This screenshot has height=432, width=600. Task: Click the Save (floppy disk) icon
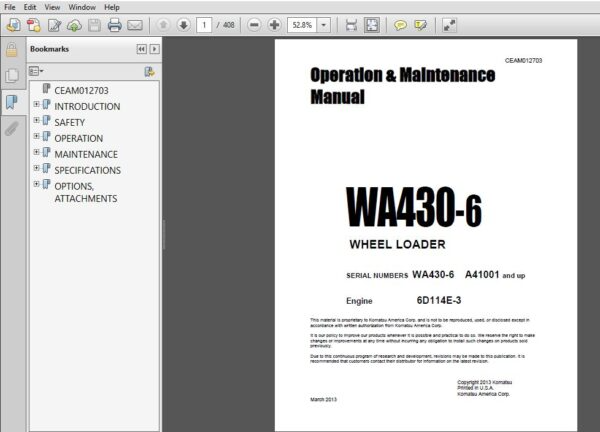click(x=94, y=25)
